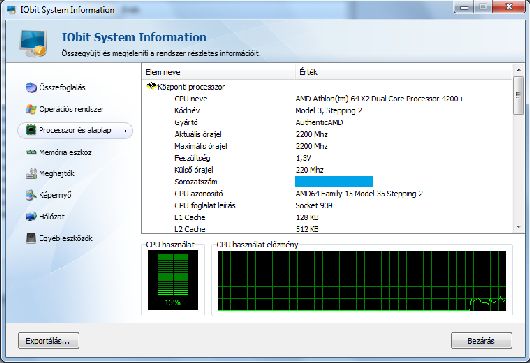The image size is (530, 363).
Task: Click the Socket 939 value
Action: [314, 205]
